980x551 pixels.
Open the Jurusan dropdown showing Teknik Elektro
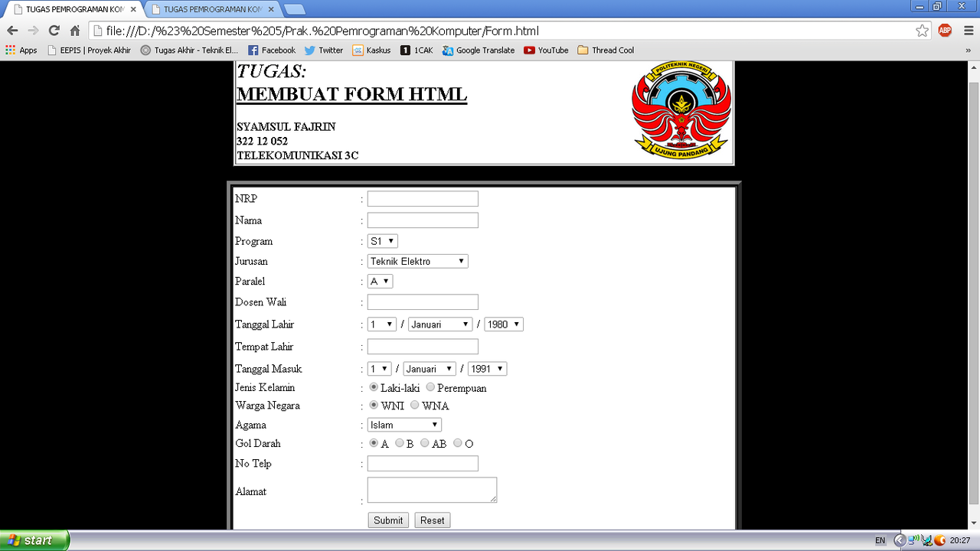417,261
